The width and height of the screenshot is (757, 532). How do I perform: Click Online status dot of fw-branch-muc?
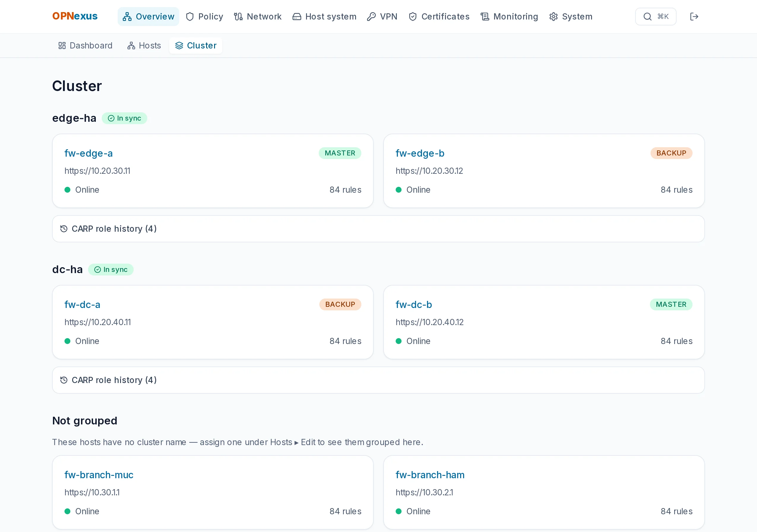point(68,512)
